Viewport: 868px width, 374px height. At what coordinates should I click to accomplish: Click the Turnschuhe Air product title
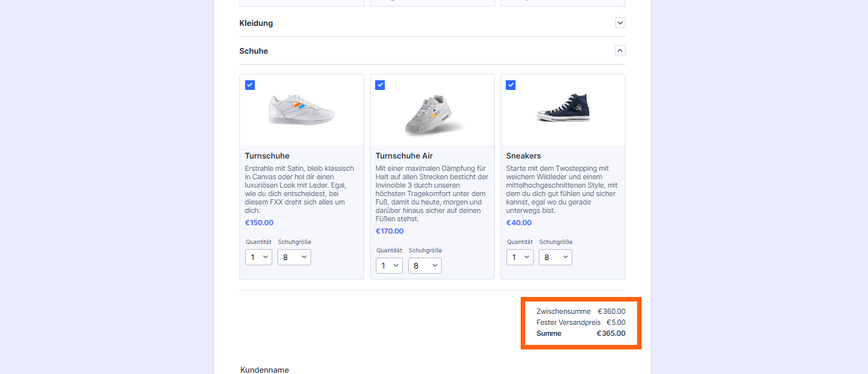(404, 156)
